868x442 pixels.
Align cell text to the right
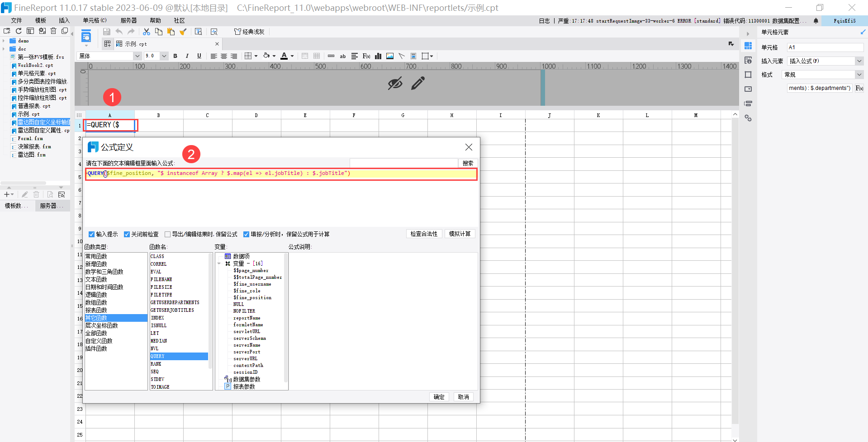click(234, 56)
